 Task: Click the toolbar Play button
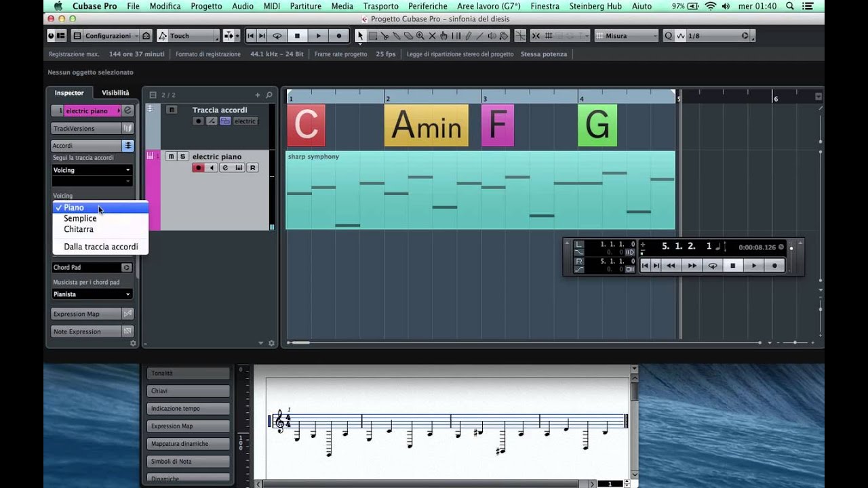coord(318,35)
